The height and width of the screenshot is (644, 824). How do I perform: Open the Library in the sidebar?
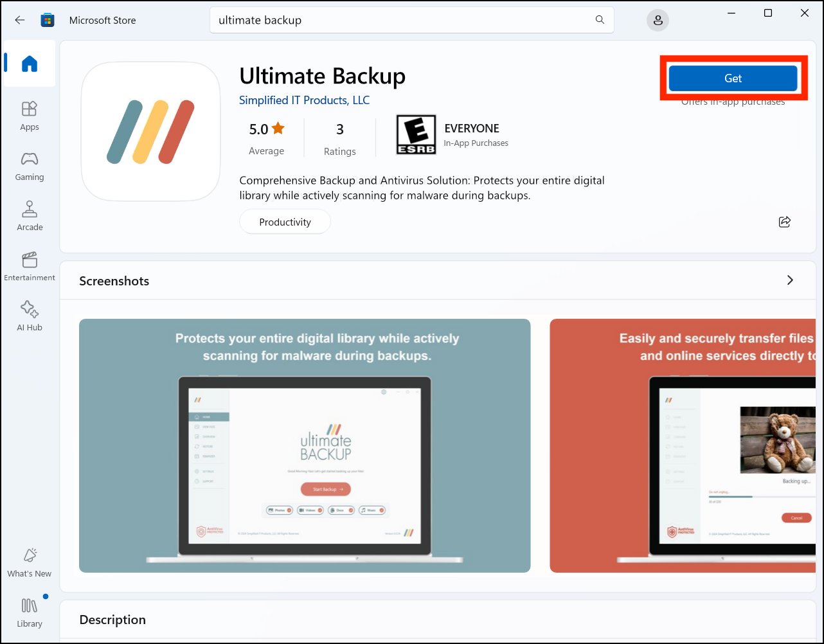(x=30, y=613)
